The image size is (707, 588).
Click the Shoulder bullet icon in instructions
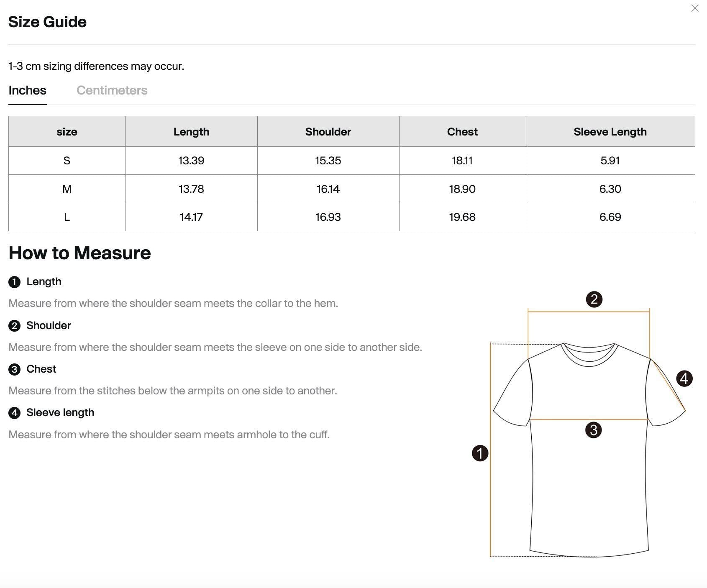tap(14, 326)
